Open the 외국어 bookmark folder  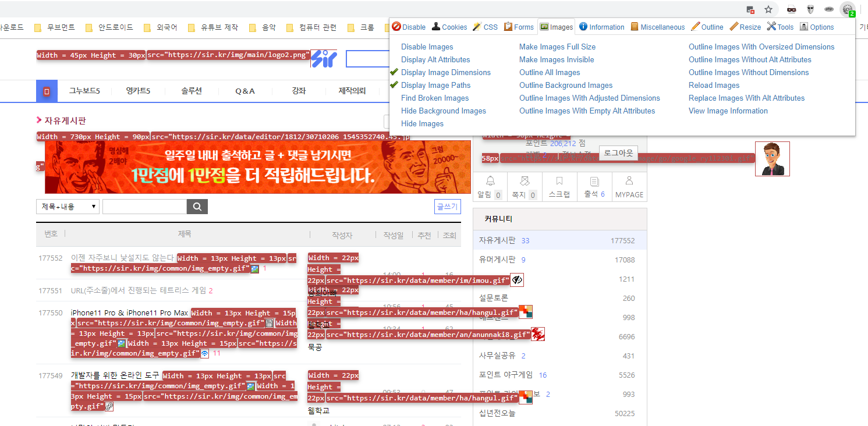(160, 27)
